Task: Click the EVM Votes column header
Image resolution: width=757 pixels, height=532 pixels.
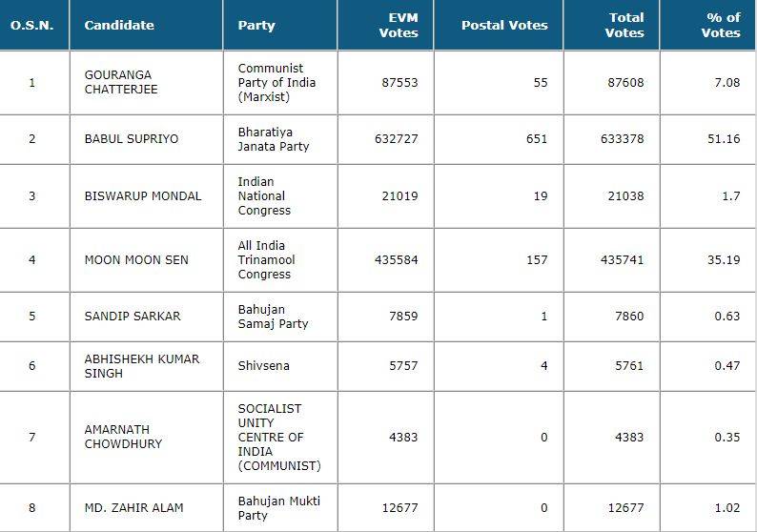Action: click(x=399, y=25)
